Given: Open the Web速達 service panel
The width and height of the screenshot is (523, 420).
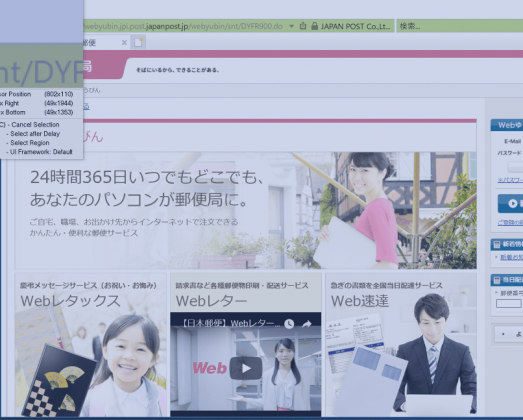Looking at the screenshot, I should coord(401,345).
